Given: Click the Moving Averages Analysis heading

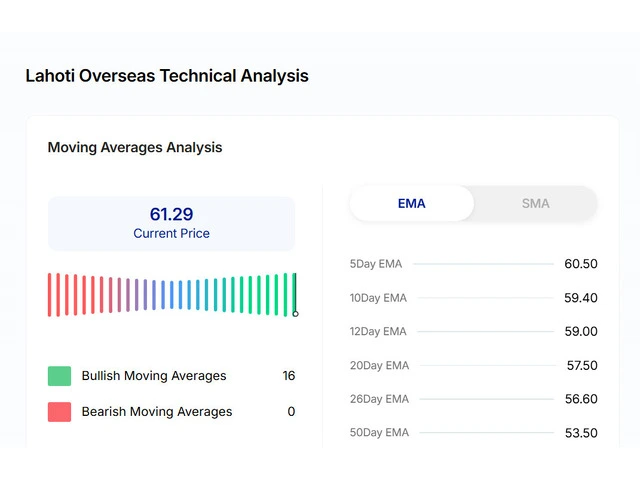Looking at the screenshot, I should (x=135, y=147).
